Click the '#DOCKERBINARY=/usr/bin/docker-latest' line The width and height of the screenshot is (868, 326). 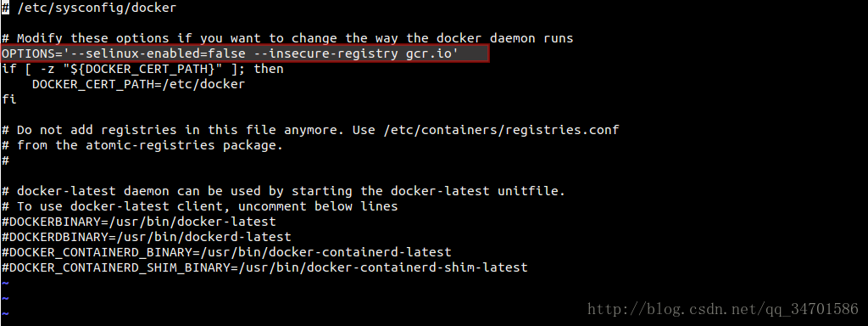tap(138, 222)
